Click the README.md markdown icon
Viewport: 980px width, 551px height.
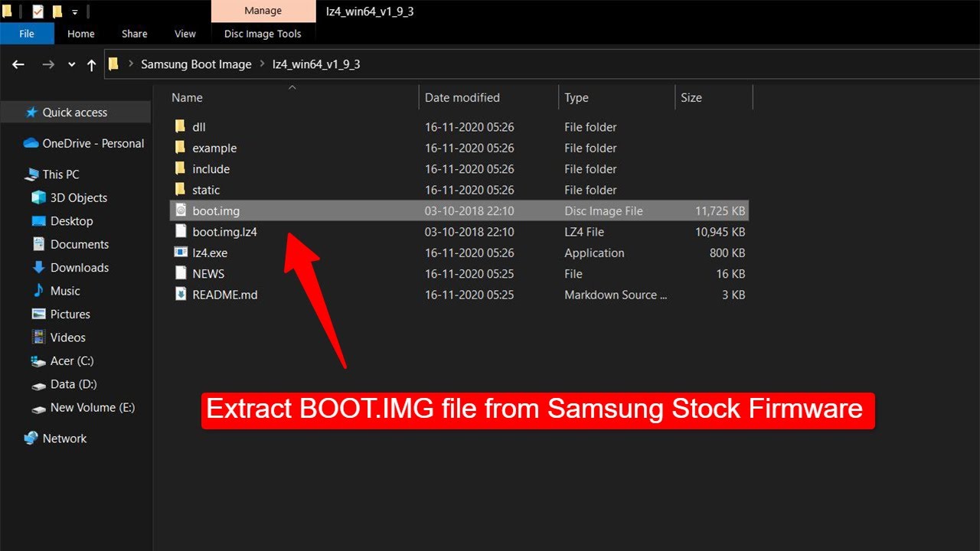[x=181, y=294]
